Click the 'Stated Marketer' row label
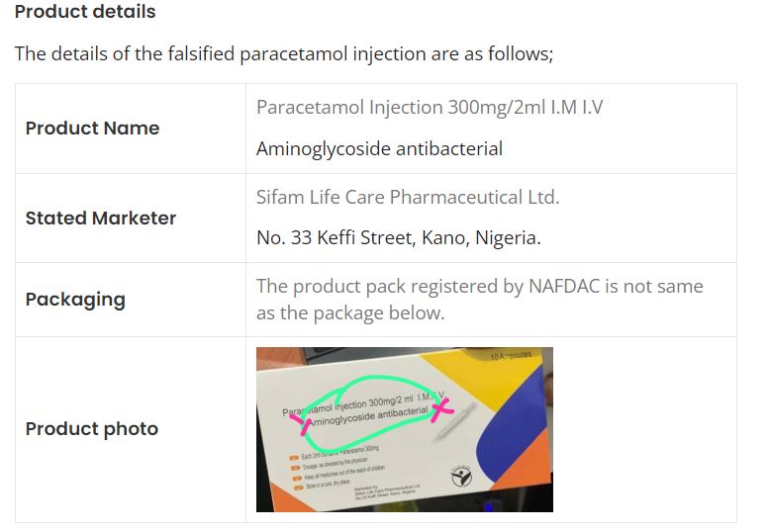Screen dimensions: 768x532 click(100, 219)
